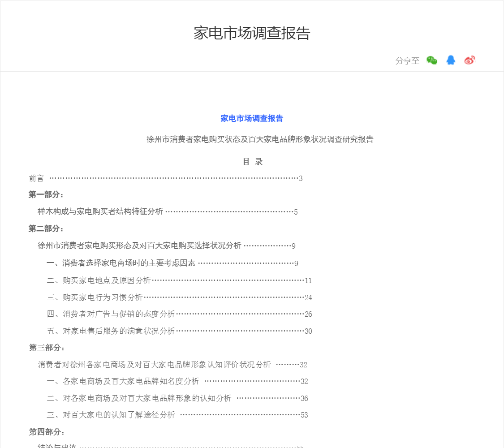Viewport: 504px width, 448px height.
Task: Select entry 三、对百大家电的认知了解途径分析
Action: tap(177, 415)
